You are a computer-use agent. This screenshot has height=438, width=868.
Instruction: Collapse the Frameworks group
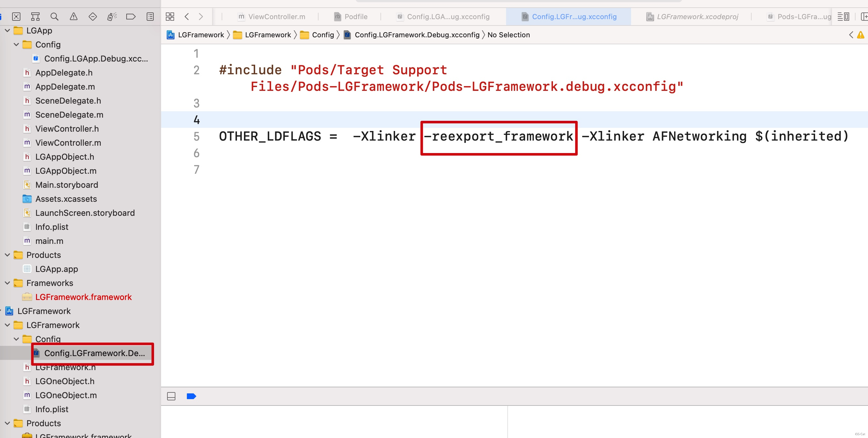(7, 283)
